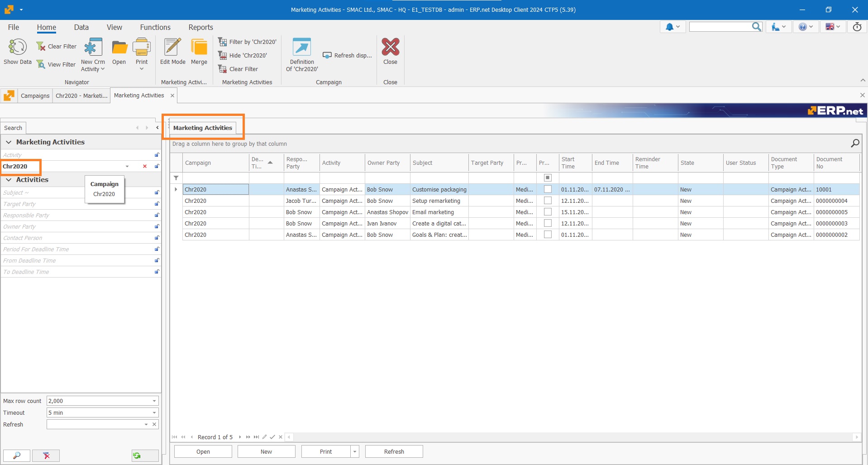Click the grid search magnifier icon

tap(855, 144)
